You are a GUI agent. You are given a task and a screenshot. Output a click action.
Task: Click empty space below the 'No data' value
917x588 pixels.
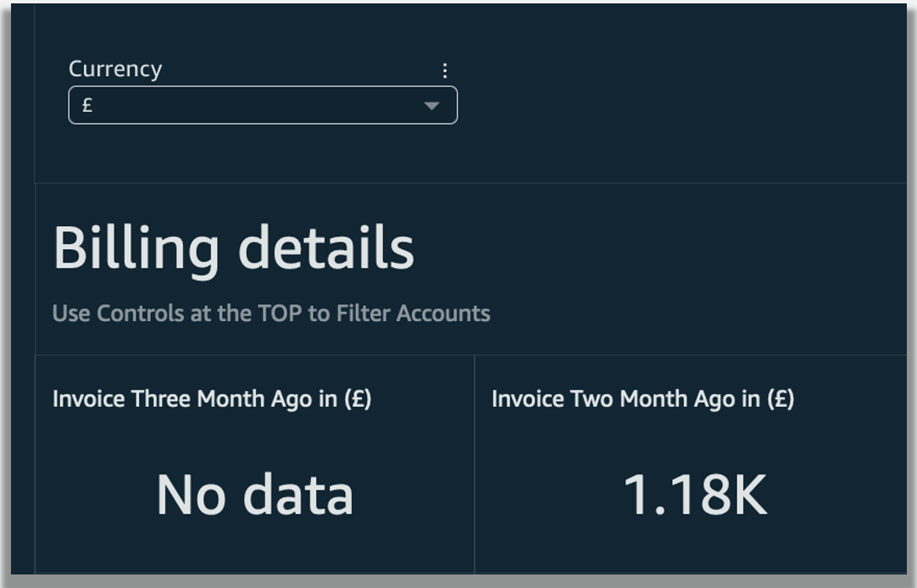(x=254, y=549)
